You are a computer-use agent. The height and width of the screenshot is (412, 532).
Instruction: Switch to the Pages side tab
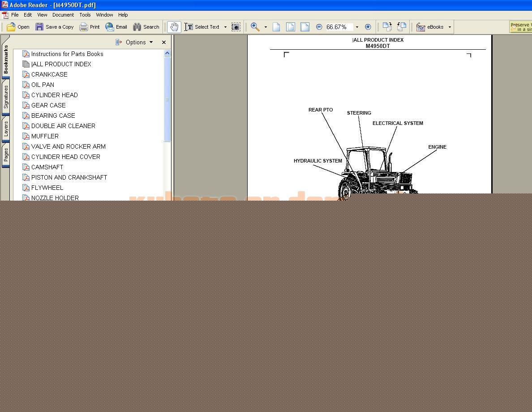point(6,155)
